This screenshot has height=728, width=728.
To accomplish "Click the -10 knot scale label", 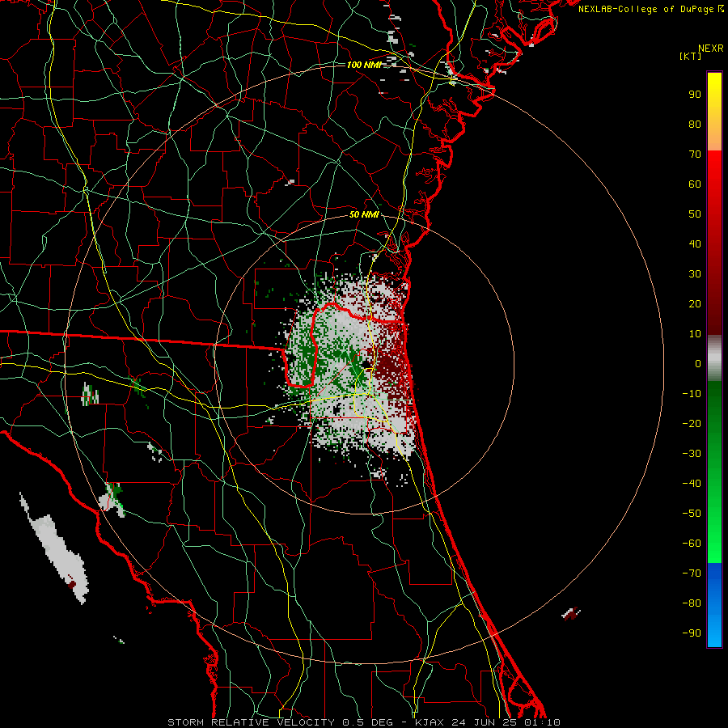I will click(x=692, y=394).
